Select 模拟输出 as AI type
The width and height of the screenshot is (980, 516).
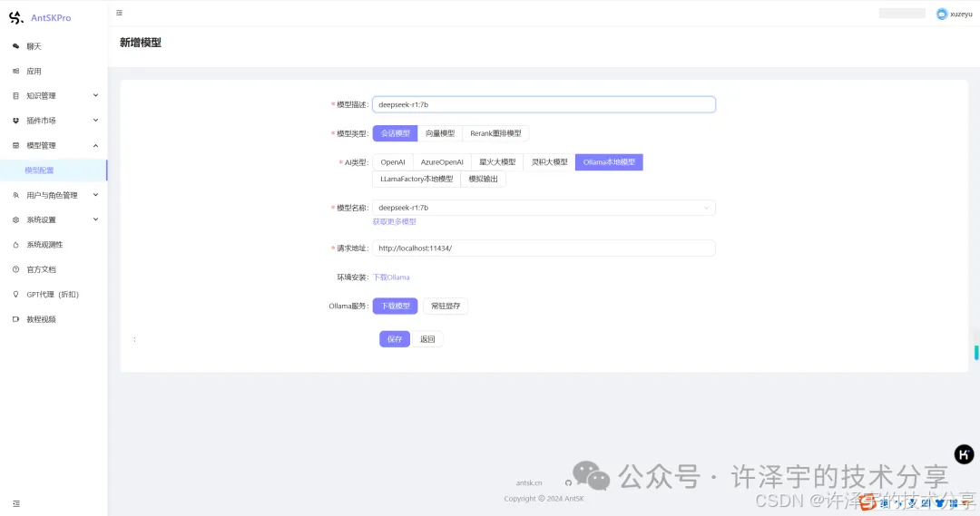483,179
